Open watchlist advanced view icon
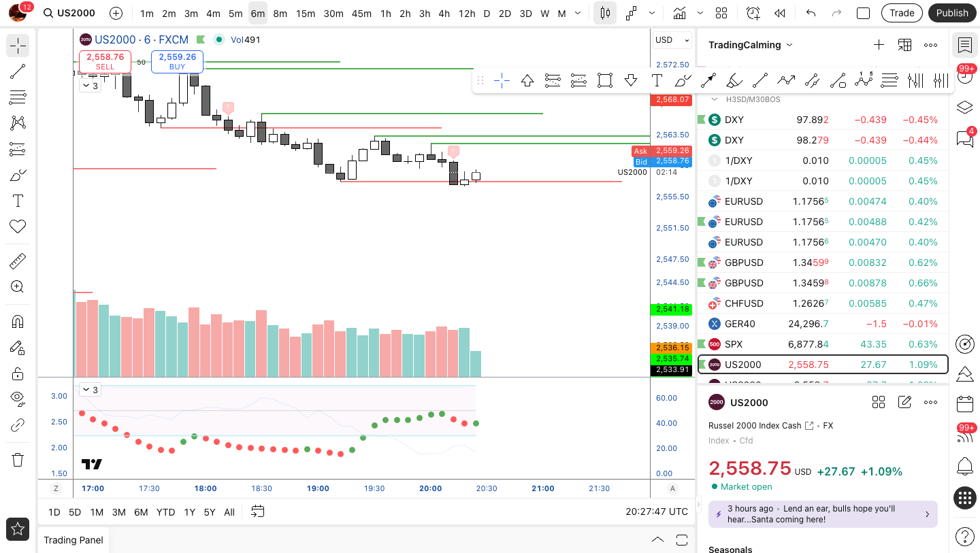Viewport: 980px width, 553px height. [904, 45]
